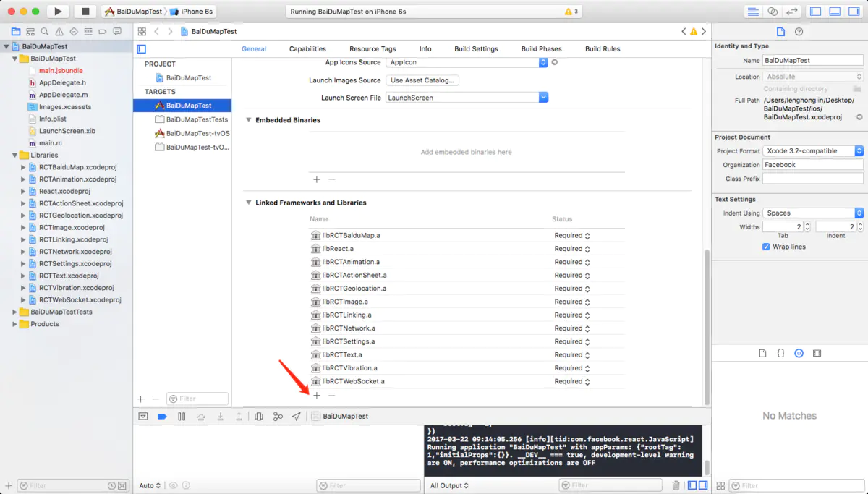The width and height of the screenshot is (868, 494).
Task: Open the debug navigator icon
Action: [x=88, y=32]
